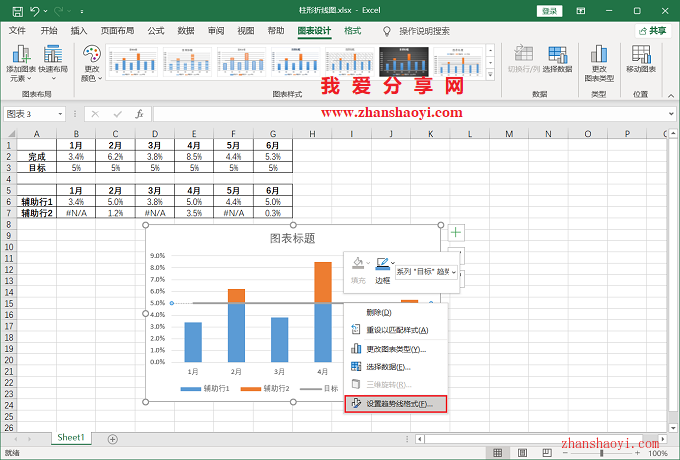Choose 删除(D) in context menu
Viewport: 680px width, 460px height.
[x=396, y=313]
